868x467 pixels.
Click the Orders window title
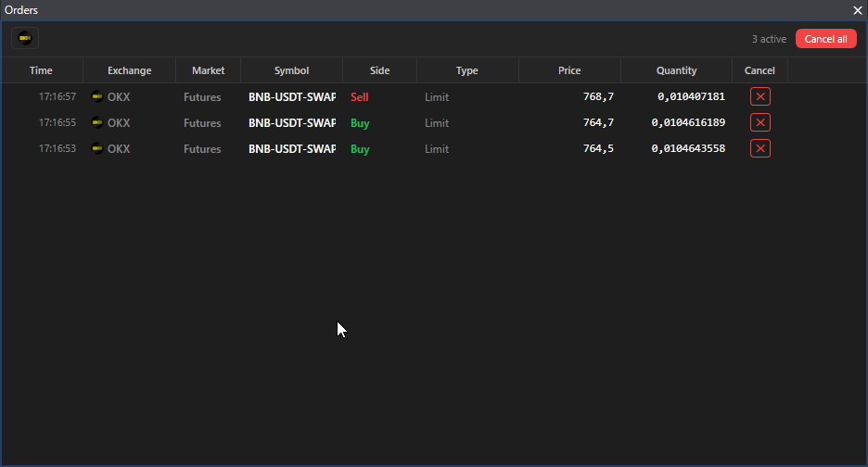pos(21,10)
